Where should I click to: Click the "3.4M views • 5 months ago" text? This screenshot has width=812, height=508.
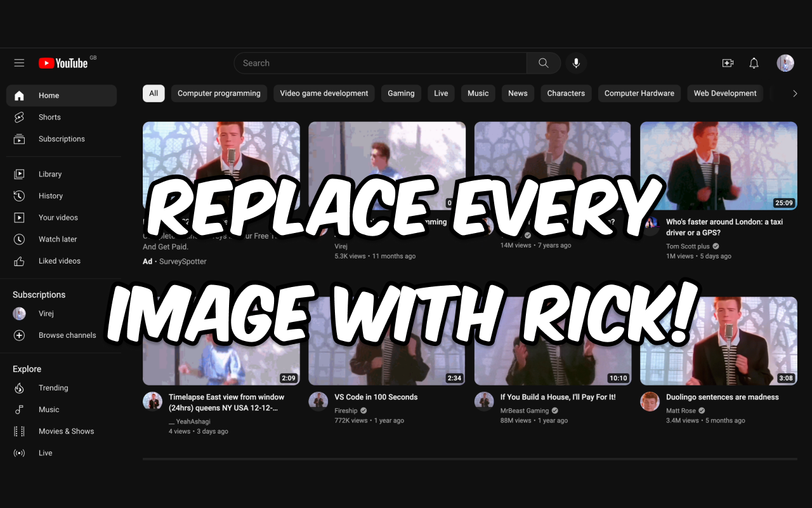(x=705, y=420)
